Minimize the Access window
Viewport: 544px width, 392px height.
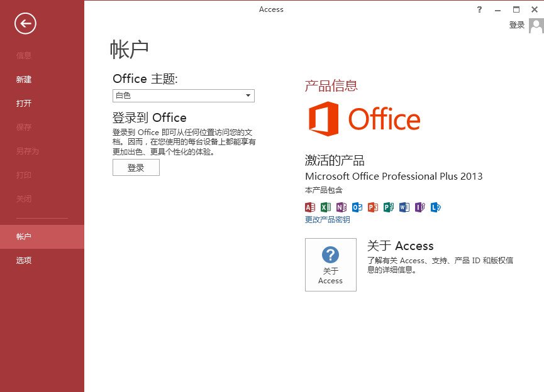[498, 9]
